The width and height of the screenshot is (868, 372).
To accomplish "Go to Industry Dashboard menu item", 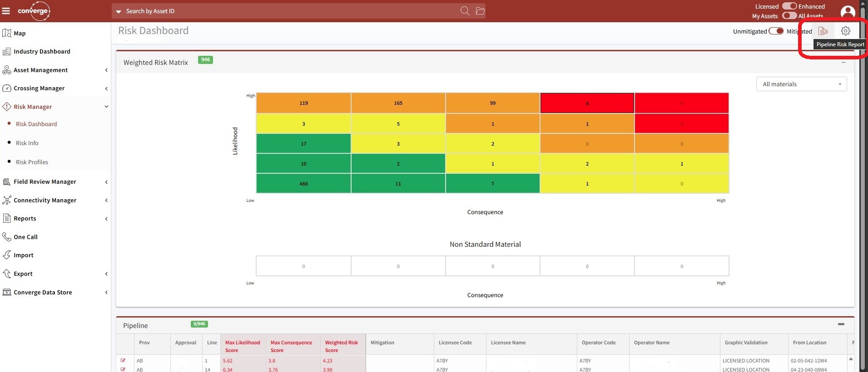I will (42, 52).
